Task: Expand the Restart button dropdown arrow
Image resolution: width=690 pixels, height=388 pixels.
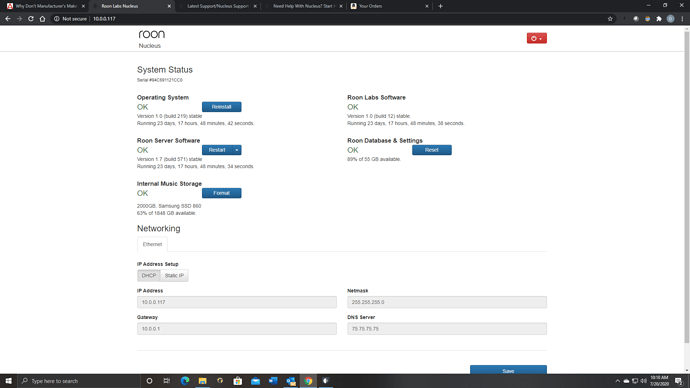Action: [x=237, y=150]
